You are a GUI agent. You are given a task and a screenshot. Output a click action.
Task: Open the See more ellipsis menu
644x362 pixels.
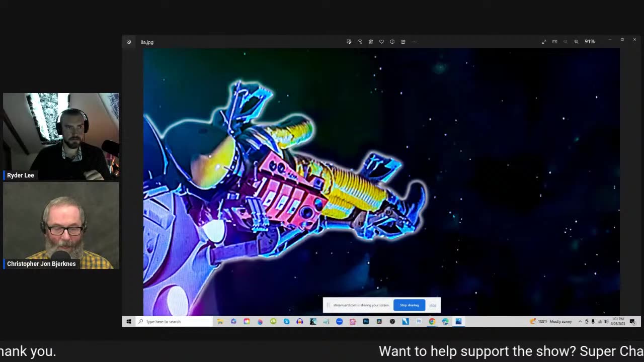(414, 42)
